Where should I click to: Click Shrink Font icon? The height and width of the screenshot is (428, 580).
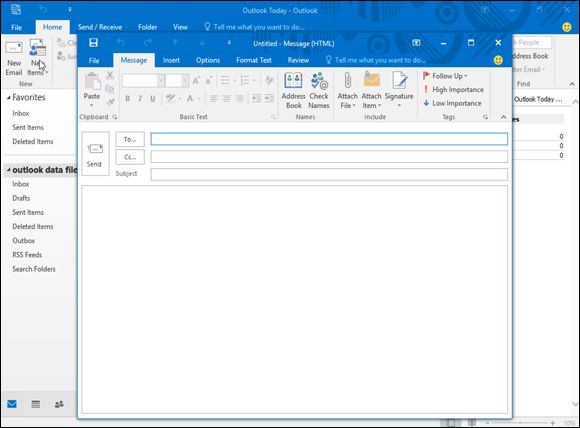pyautogui.click(x=209, y=80)
